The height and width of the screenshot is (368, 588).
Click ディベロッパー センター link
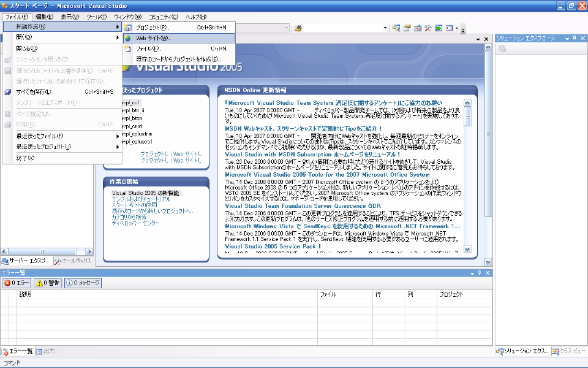pos(136,223)
